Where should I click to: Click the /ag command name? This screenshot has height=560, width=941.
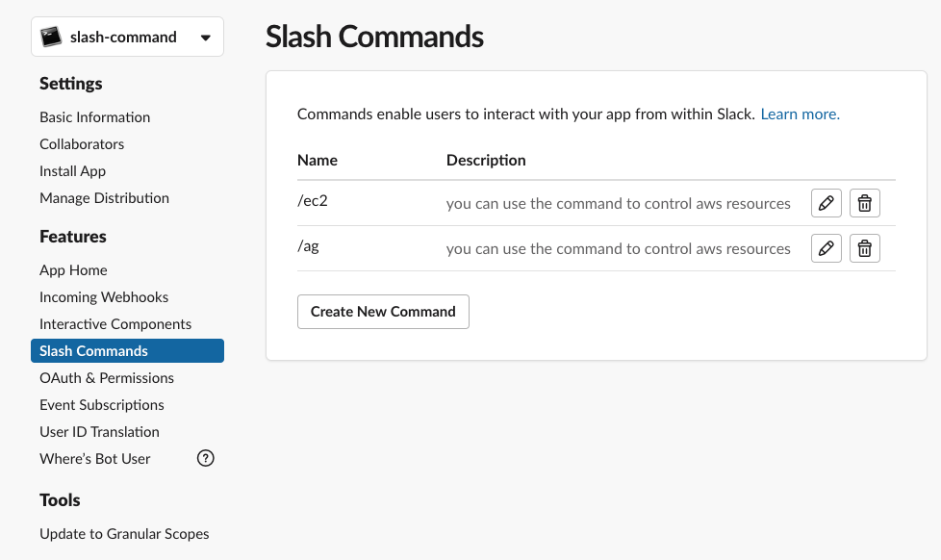(308, 246)
